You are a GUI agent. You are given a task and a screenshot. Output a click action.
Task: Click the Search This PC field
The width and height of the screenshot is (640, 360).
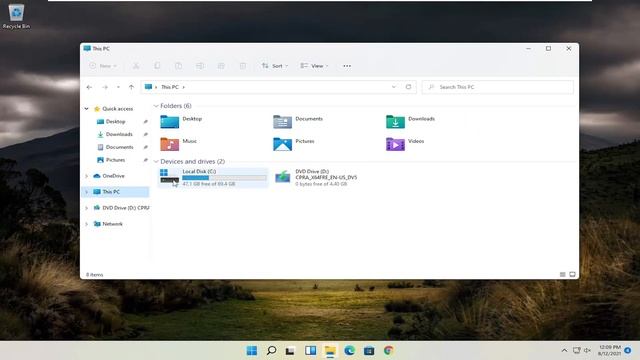[498, 87]
